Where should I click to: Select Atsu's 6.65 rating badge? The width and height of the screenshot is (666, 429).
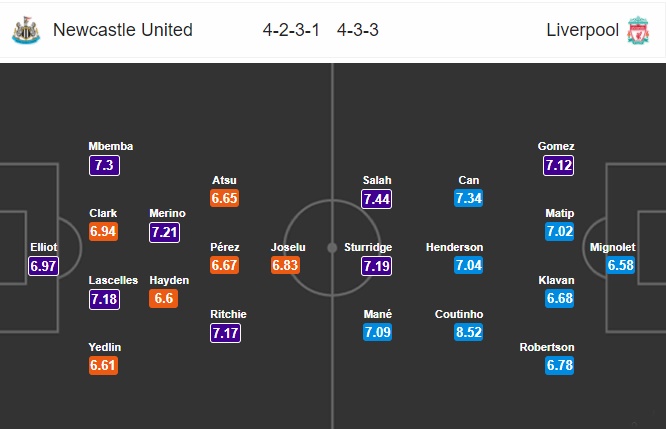point(224,198)
